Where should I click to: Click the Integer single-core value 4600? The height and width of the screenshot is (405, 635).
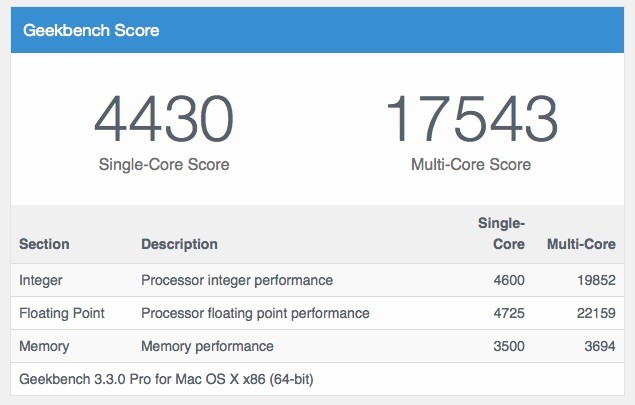(x=506, y=280)
